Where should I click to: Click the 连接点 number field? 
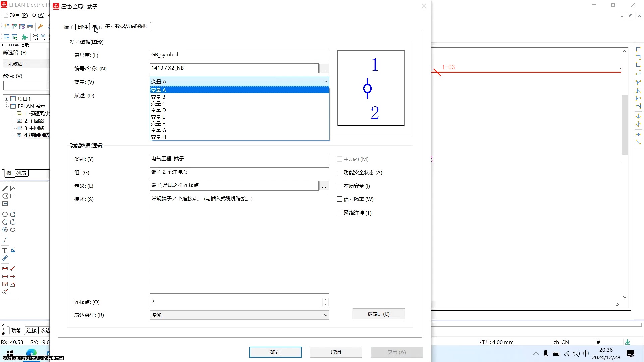point(235,302)
